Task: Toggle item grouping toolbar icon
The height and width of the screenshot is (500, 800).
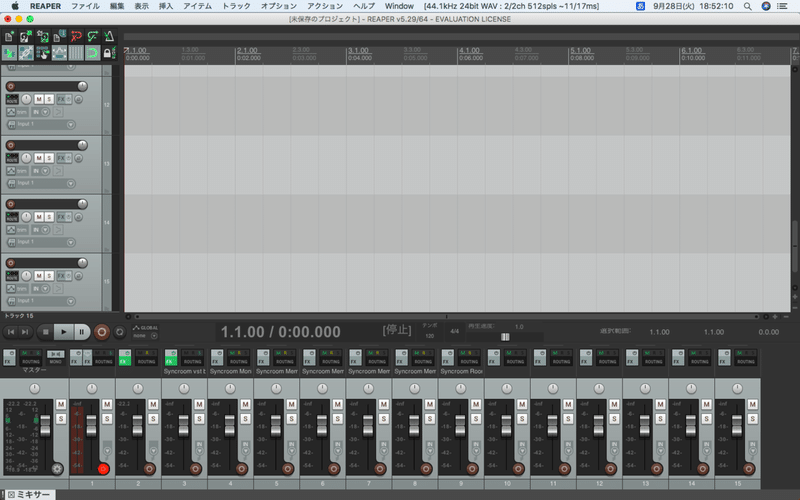Action: point(26,53)
